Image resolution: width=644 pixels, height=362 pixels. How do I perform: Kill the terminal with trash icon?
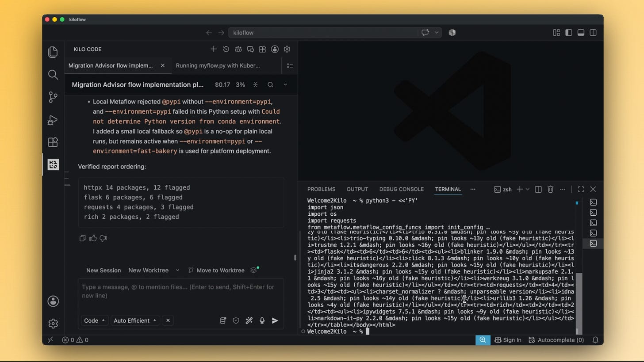(550, 189)
